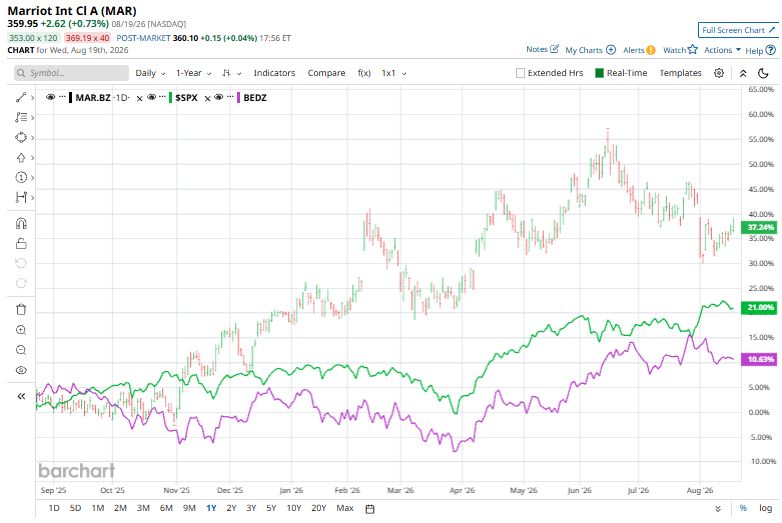Select the line drawing tool
The image size is (782, 523).
point(20,98)
